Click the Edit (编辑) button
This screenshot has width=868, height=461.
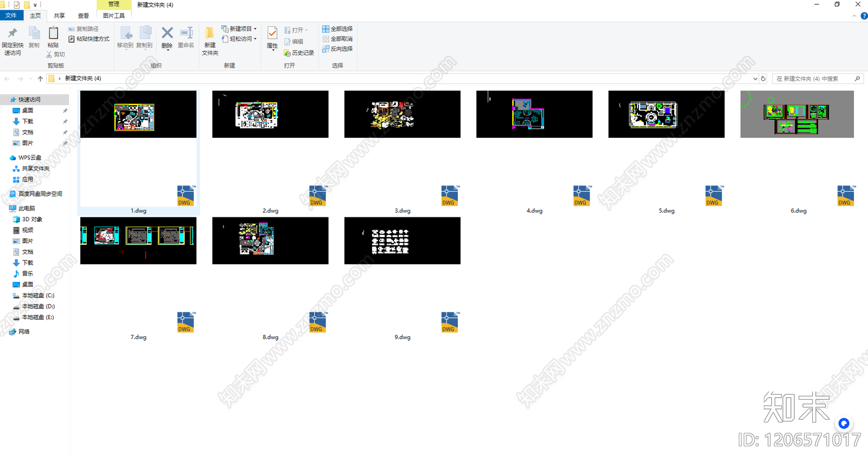pyautogui.click(x=293, y=42)
